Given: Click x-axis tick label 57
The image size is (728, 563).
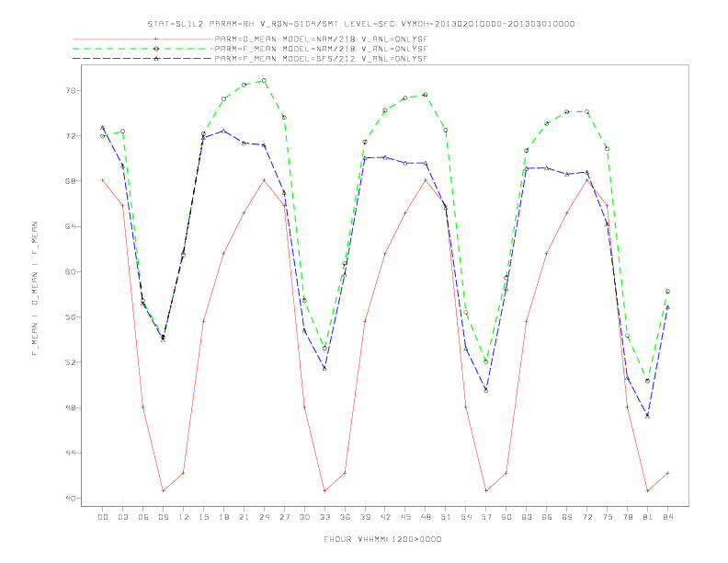Looking at the screenshot, I should 486,517.
